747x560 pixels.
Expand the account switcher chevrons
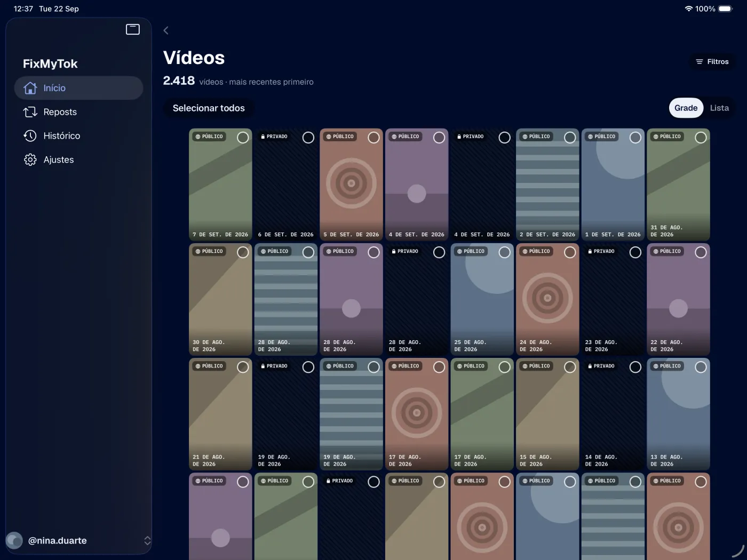147,541
